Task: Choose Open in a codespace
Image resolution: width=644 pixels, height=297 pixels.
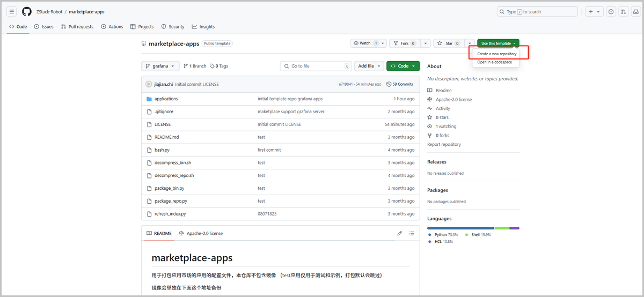Action: 494,62
